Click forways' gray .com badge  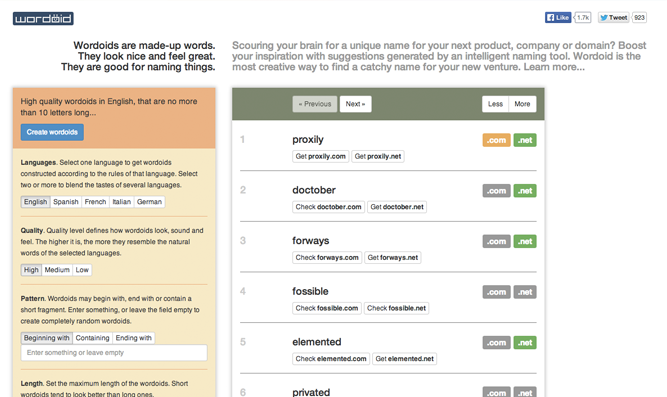[496, 241]
